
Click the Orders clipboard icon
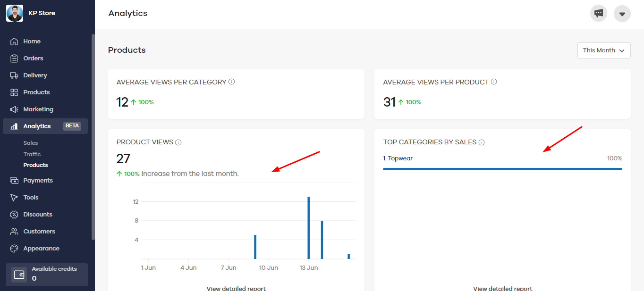pos(14,58)
